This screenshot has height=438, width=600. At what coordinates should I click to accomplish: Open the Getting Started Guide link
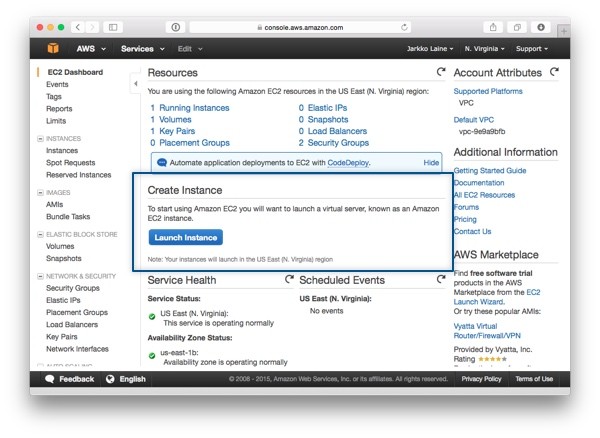point(490,171)
